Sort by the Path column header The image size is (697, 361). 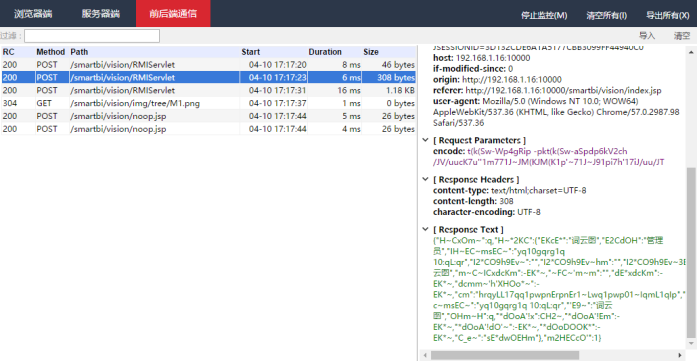[x=154, y=52]
